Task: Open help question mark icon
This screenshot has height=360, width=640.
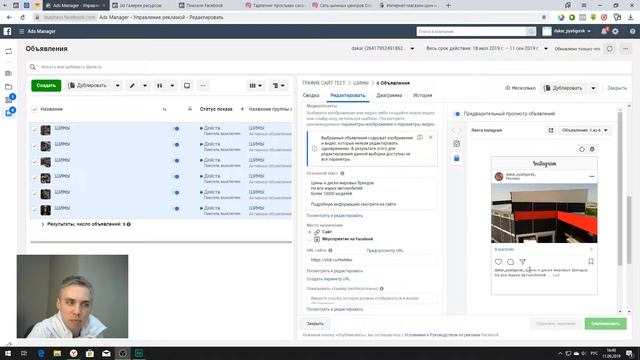Action: pos(632,31)
